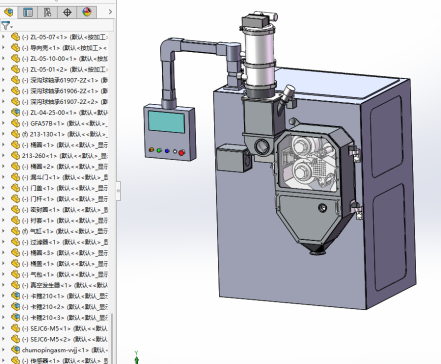The width and height of the screenshot is (441, 364).
Task: Select the 真空发生器<1> component name
Action: (x=51, y=285)
